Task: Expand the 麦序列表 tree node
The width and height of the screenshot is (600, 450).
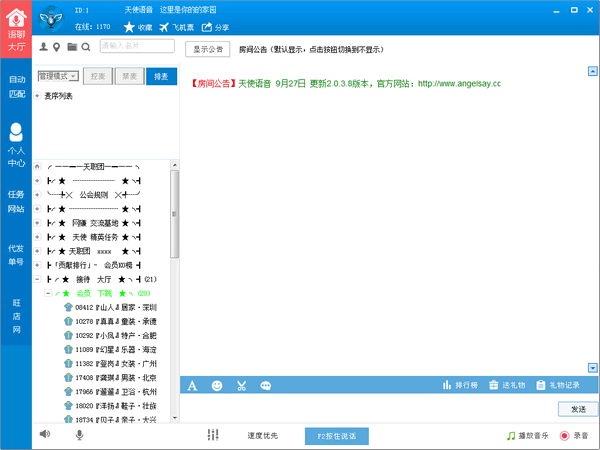Action: tap(37, 96)
